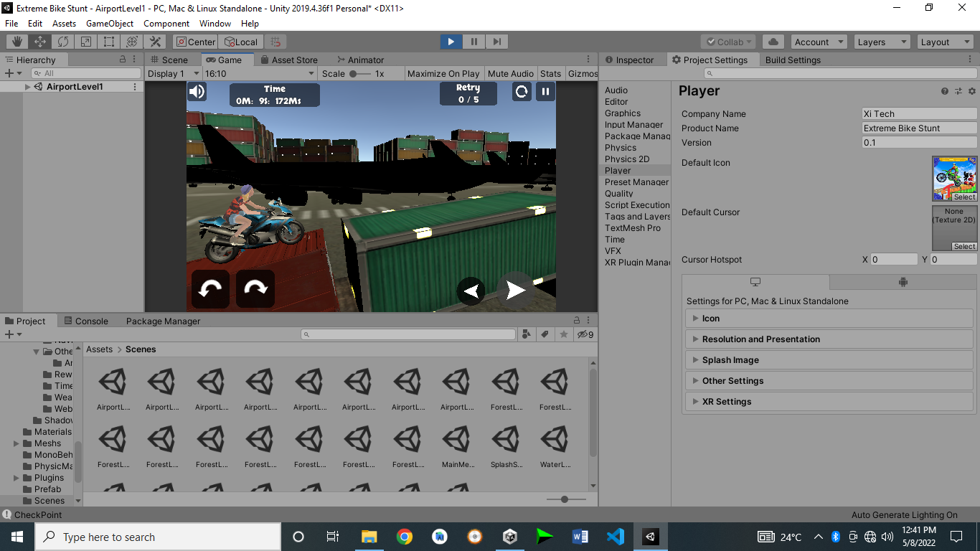
Task: Click the Company Name input field
Action: point(918,113)
